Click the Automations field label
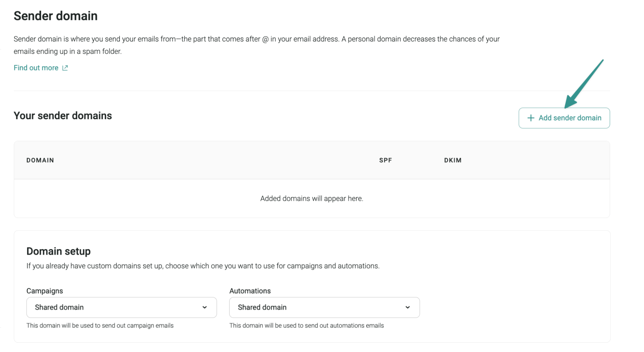 pos(250,291)
